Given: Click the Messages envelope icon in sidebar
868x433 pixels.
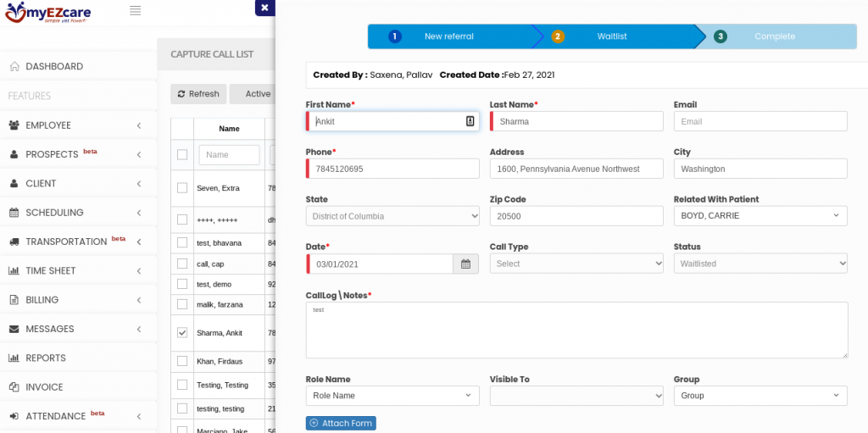Looking at the screenshot, I should pos(14,329).
